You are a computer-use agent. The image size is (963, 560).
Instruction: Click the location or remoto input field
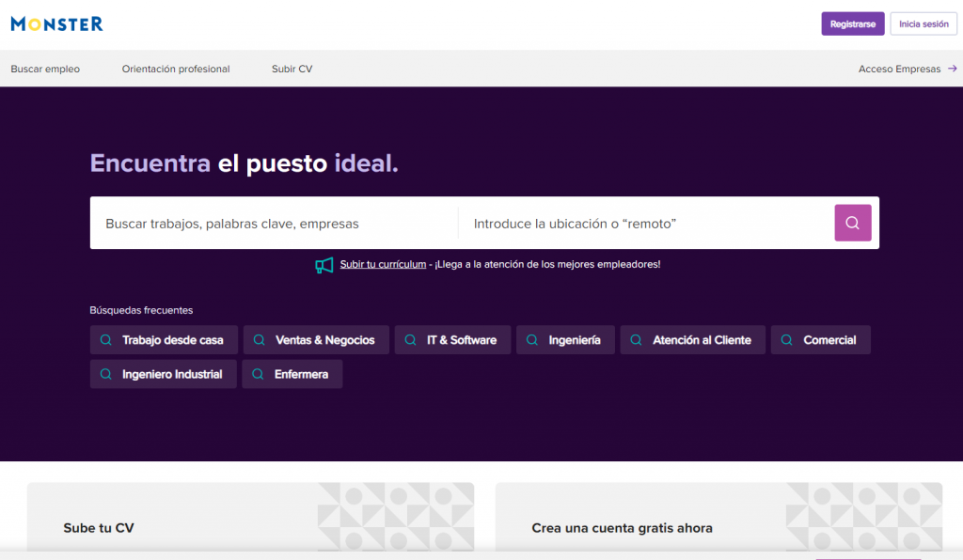point(644,224)
